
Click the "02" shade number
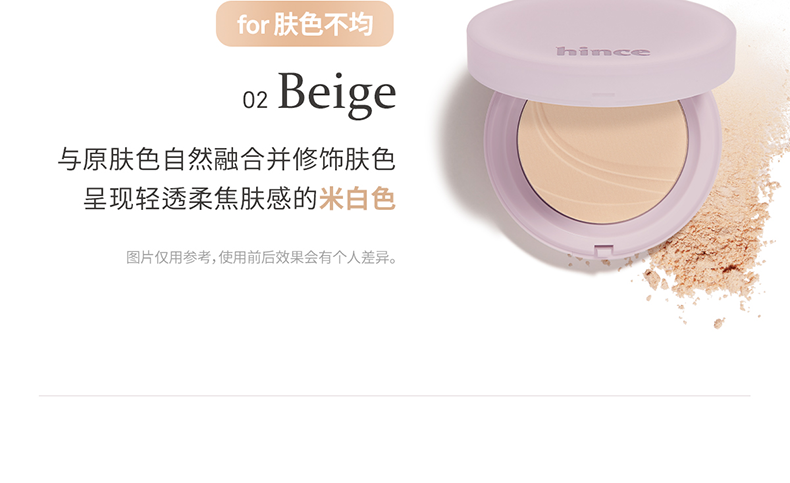tap(255, 100)
